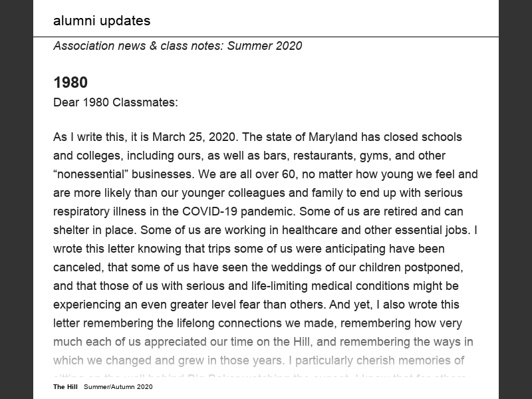Image resolution: width=532 pixels, height=399 pixels.
Task: Click the phrase "shelter in place"
Action: 93,230
